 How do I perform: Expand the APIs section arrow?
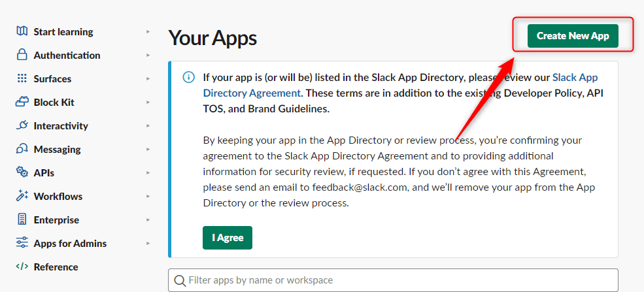[148, 172]
